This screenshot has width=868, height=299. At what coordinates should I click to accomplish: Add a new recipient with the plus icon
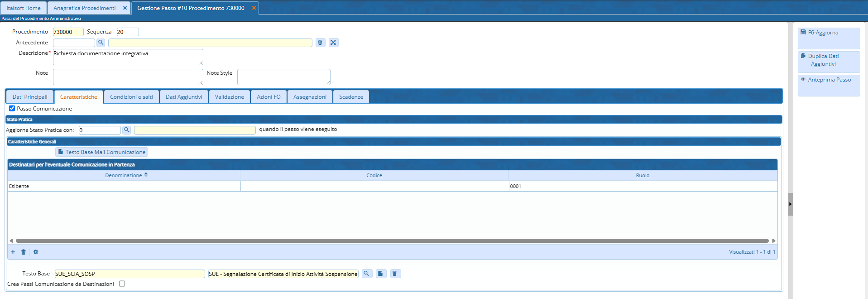click(13, 252)
